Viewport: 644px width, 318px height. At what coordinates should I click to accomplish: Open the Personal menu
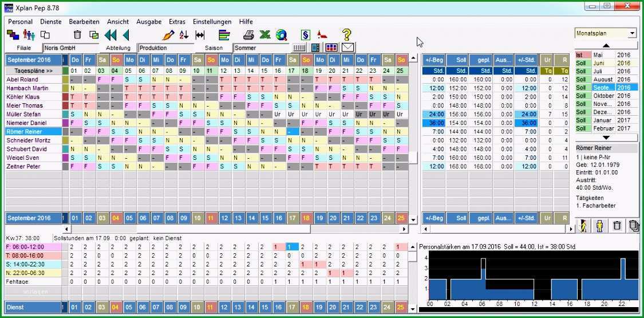coord(20,22)
